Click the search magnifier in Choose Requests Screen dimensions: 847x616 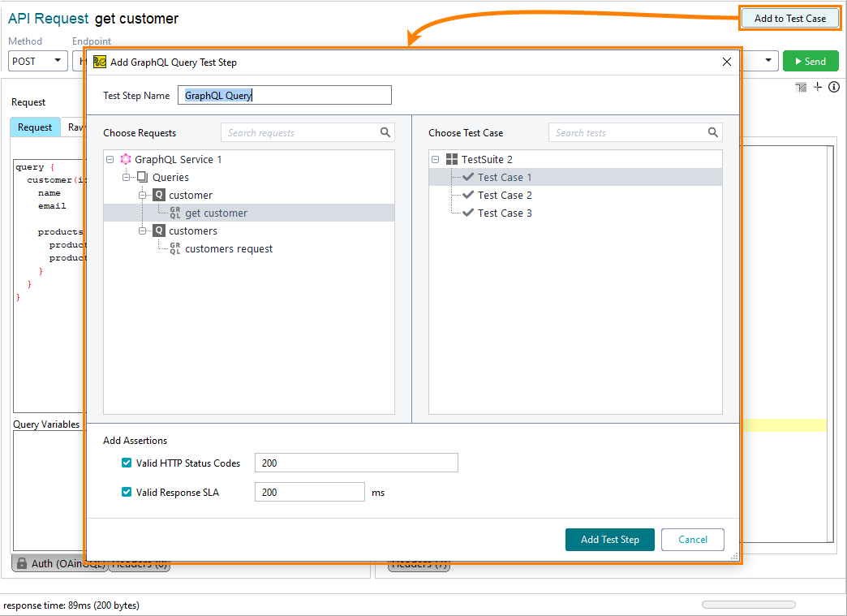[385, 132]
